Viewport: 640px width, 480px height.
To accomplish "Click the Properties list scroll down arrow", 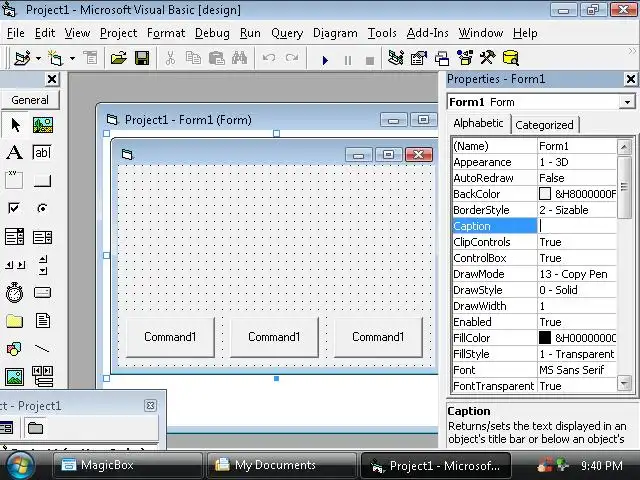I will pos(624,383).
